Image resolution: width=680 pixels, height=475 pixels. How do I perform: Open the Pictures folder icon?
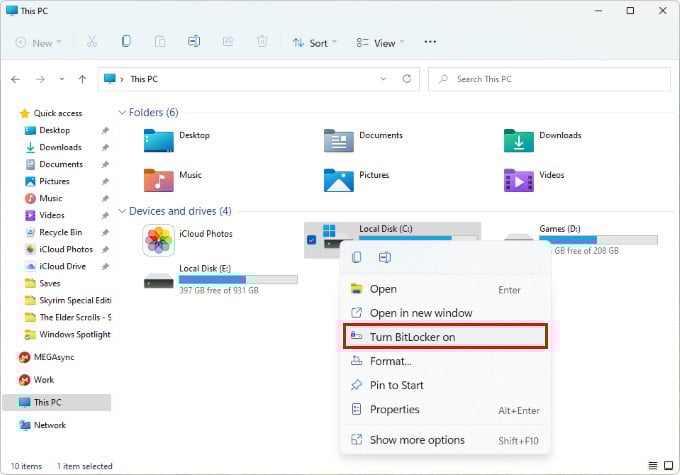[x=339, y=180]
